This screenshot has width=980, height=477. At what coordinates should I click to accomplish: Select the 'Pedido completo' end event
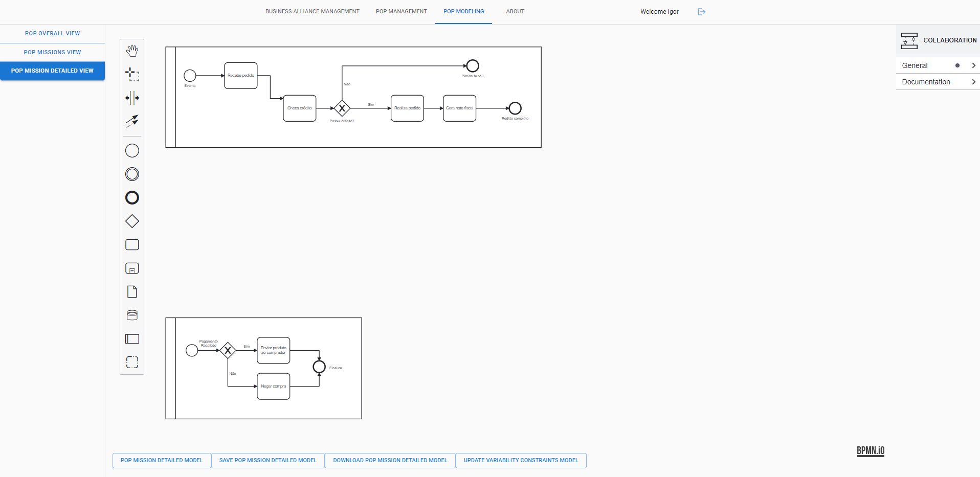(x=515, y=108)
